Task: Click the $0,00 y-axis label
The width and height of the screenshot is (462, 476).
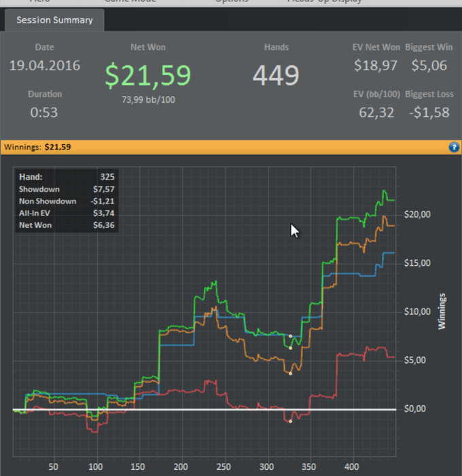Action: coord(415,409)
